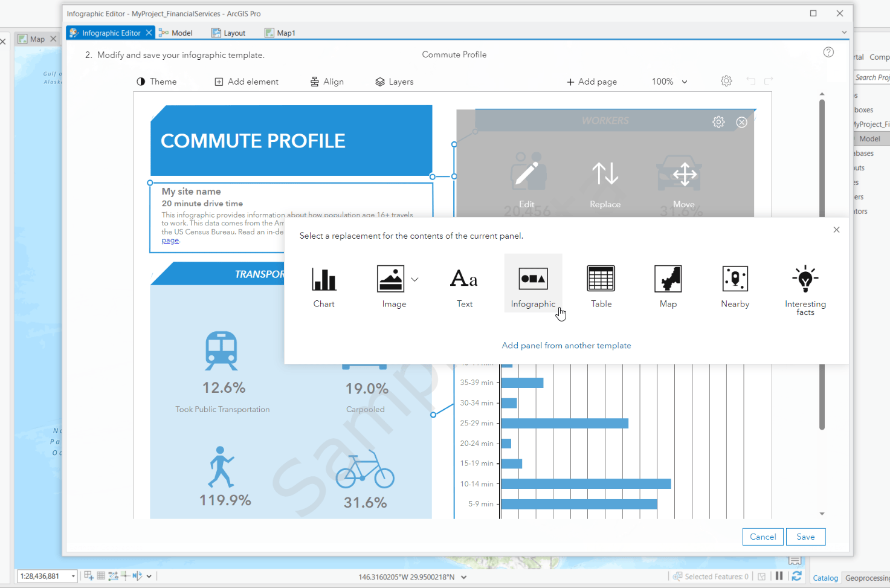Select the Chart replacement option
Image resolution: width=890 pixels, height=588 pixels.
coord(324,282)
